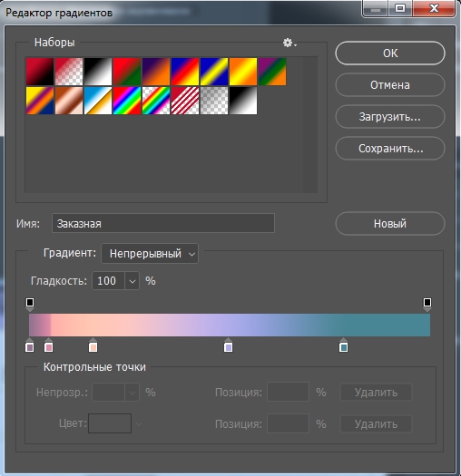The height and width of the screenshot is (476, 461).
Task: Select the red to green gradient preset
Action: click(x=127, y=72)
